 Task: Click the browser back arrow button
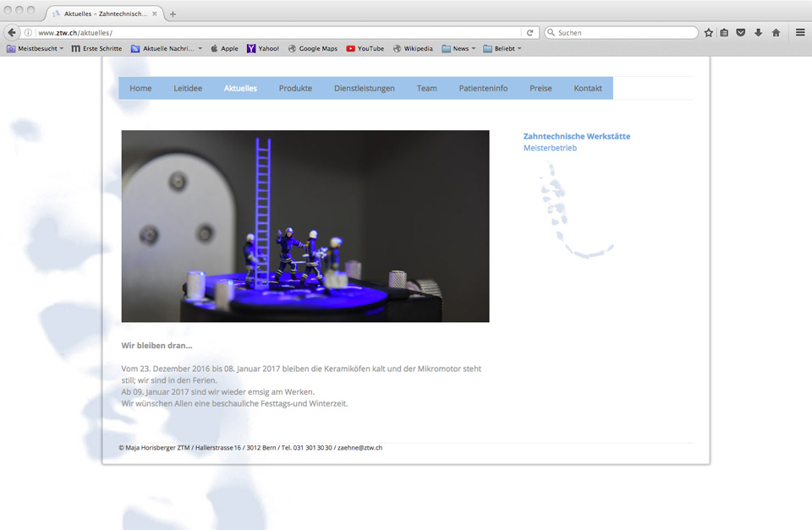[x=12, y=33]
